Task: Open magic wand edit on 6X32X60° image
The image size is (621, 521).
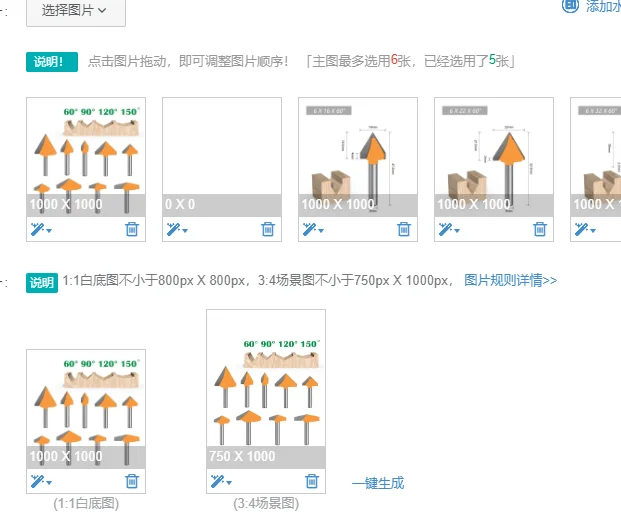Action: coord(581,229)
